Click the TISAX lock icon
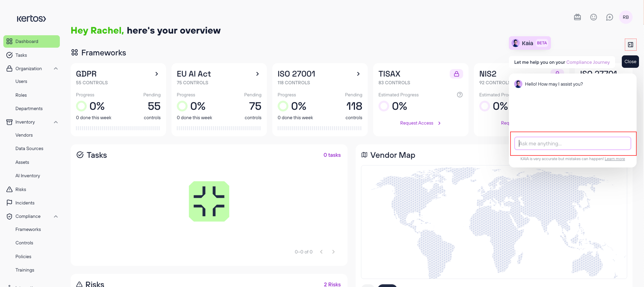Viewport: 644px width, 287px height. click(x=456, y=74)
